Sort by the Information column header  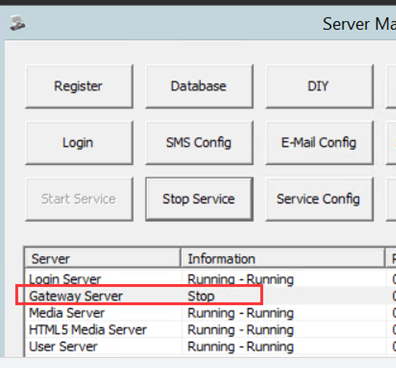[283, 259]
